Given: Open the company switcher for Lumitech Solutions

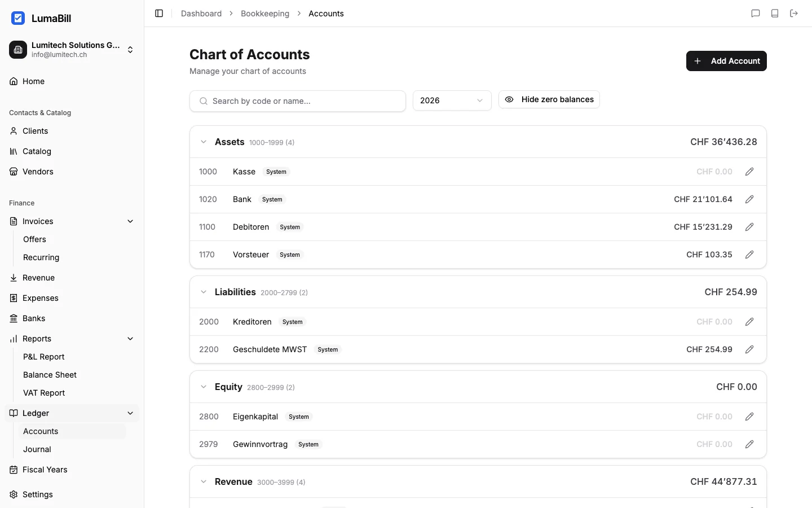Looking at the screenshot, I should click(x=130, y=50).
